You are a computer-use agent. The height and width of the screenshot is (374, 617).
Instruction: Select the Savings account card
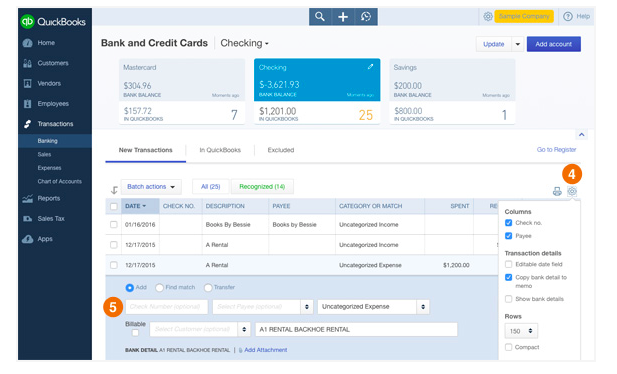(x=452, y=92)
